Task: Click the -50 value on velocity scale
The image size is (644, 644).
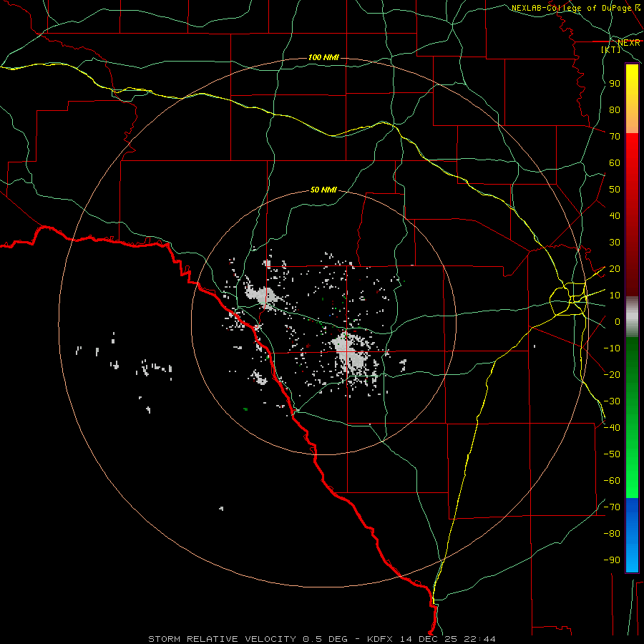Action: [612, 454]
